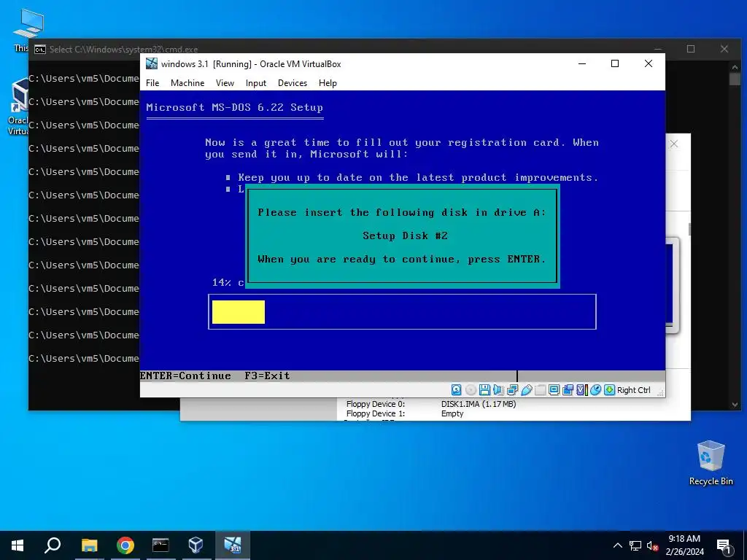Viewport: 747px width, 560px height.
Task: Click the muted volume tray icon
Action: coord(653,545)
